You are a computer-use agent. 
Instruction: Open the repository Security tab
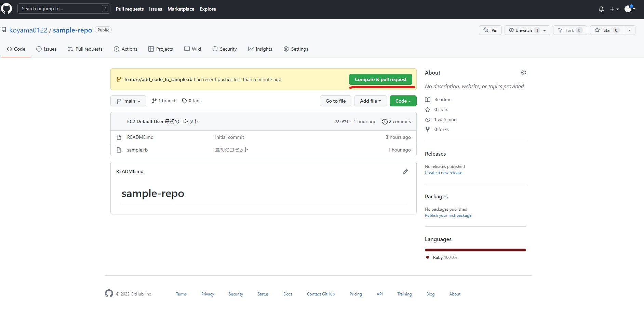point(225,49)
